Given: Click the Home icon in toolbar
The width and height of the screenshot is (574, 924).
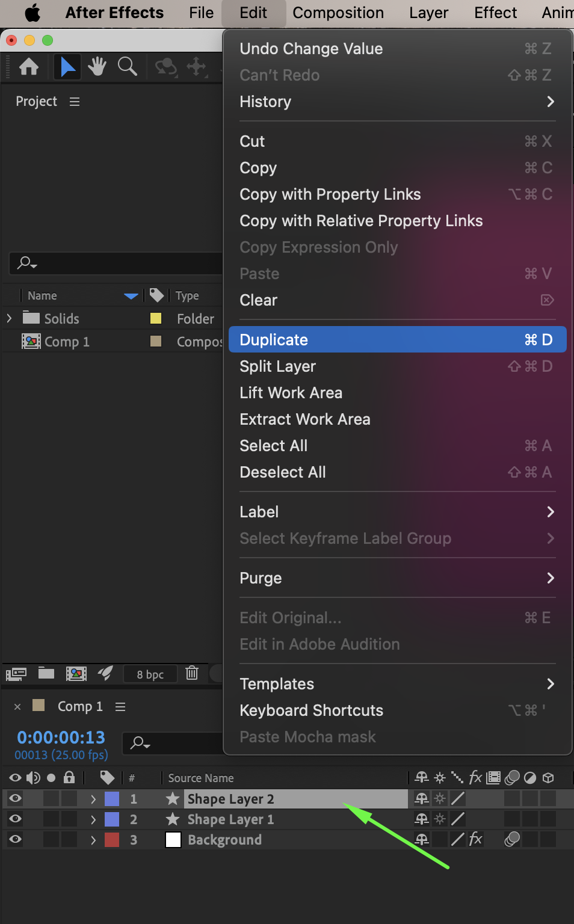Looking at the screenshot, I should 29,66.
